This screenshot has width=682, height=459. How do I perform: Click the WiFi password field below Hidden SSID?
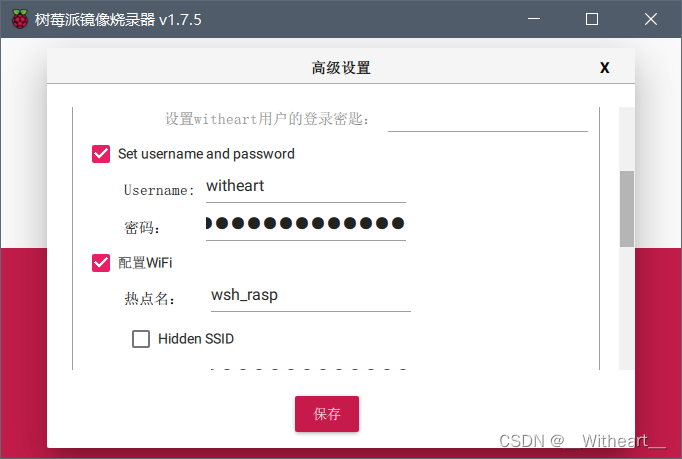pyautogui.click(x=308, y=366)
